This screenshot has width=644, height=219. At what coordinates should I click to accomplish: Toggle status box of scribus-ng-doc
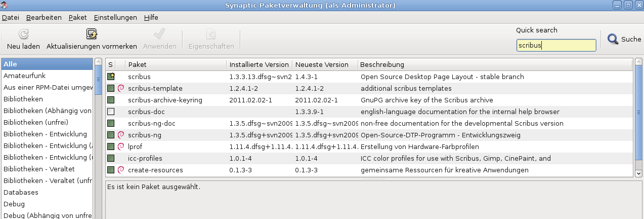[111, 123]
